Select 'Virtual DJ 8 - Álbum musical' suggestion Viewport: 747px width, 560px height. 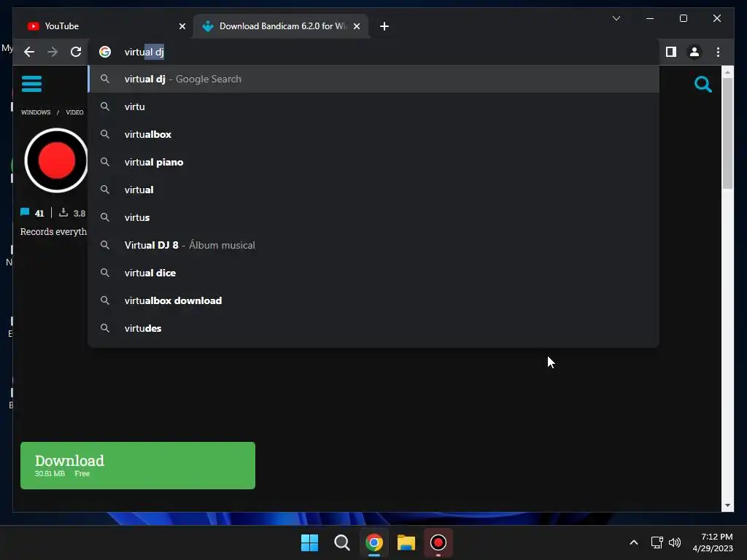373,245
